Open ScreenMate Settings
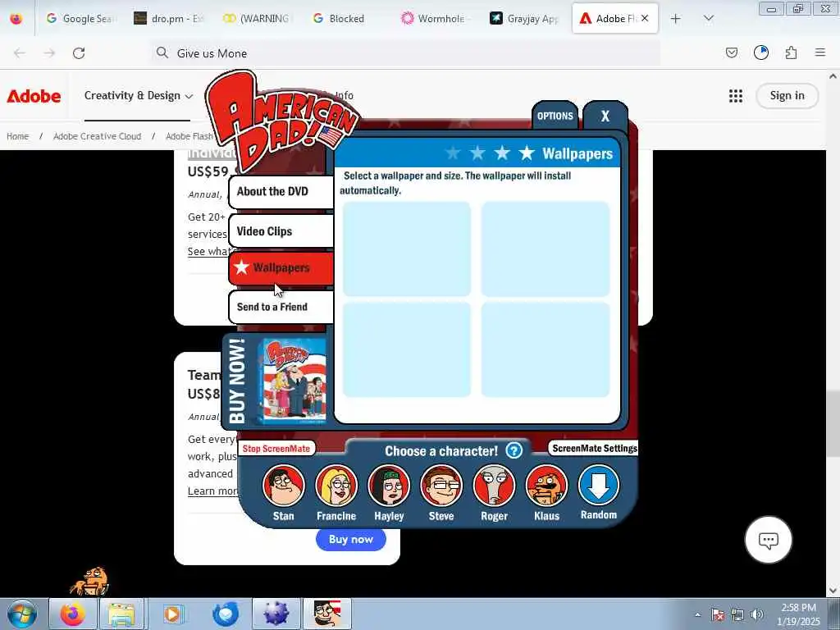This screenshot has height=630, width=840. [594, 448]
